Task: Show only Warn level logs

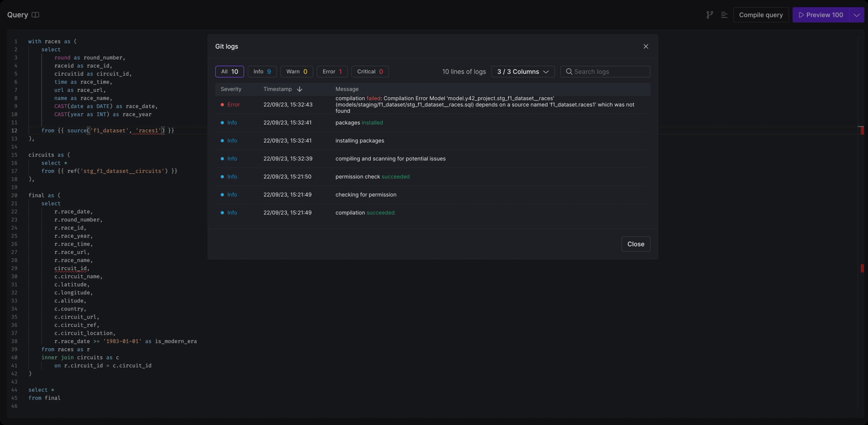Action: point(296,72)
